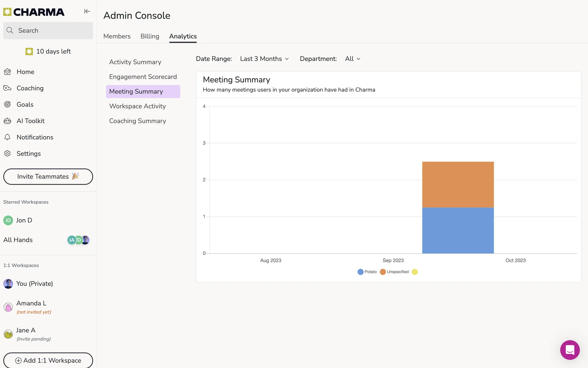Open Settings gear icon
The height and width of the screenshot is (368, 588).
8,153
